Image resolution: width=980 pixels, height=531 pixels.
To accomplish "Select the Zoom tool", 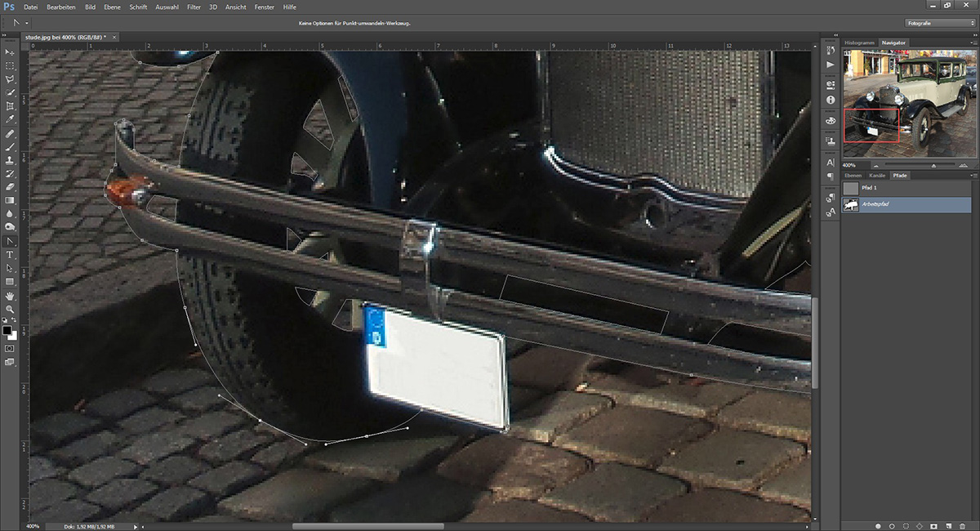I will (x=10, y=309).
